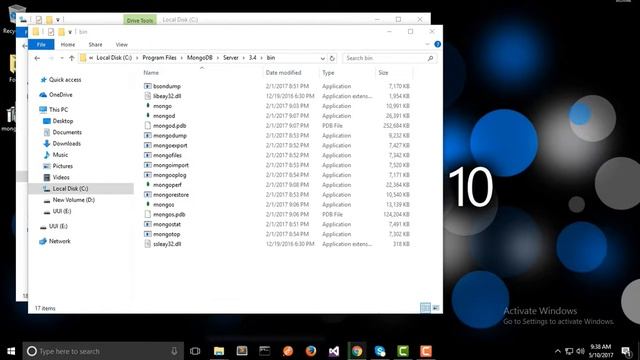
Task: Open the File ribbon tab
Action: point(41,44)
